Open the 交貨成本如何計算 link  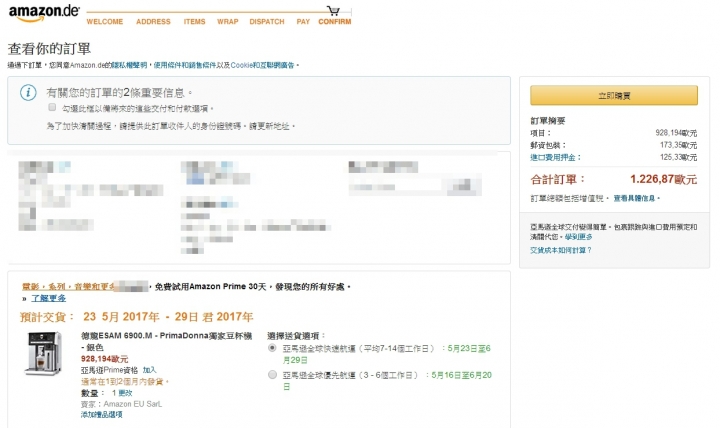561,250
